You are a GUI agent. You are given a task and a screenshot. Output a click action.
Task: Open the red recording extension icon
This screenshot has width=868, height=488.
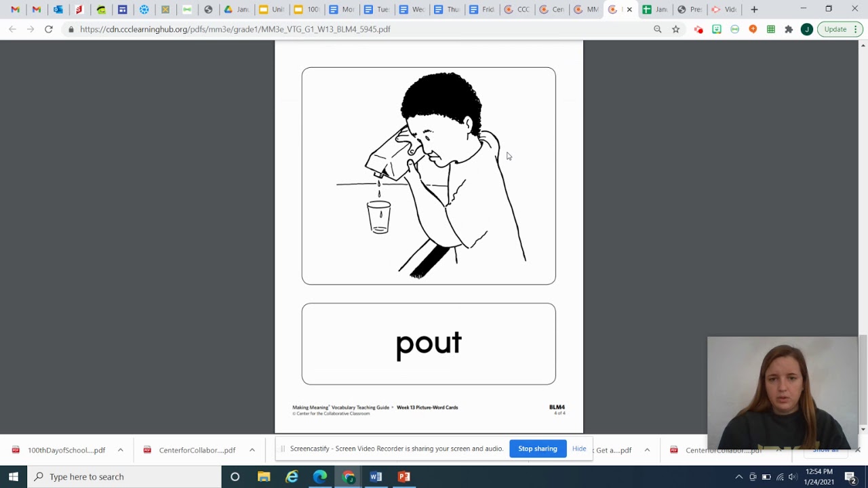pos(698,29)
